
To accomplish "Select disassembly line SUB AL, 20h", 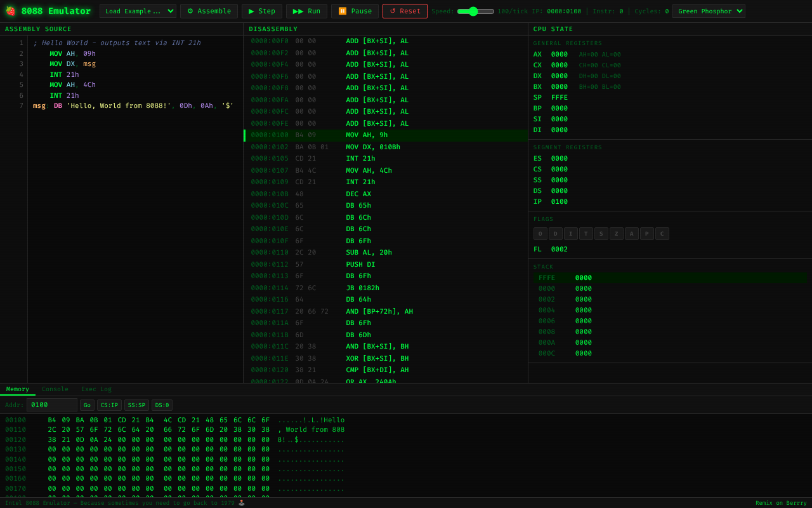I will [x=386, y=253].
